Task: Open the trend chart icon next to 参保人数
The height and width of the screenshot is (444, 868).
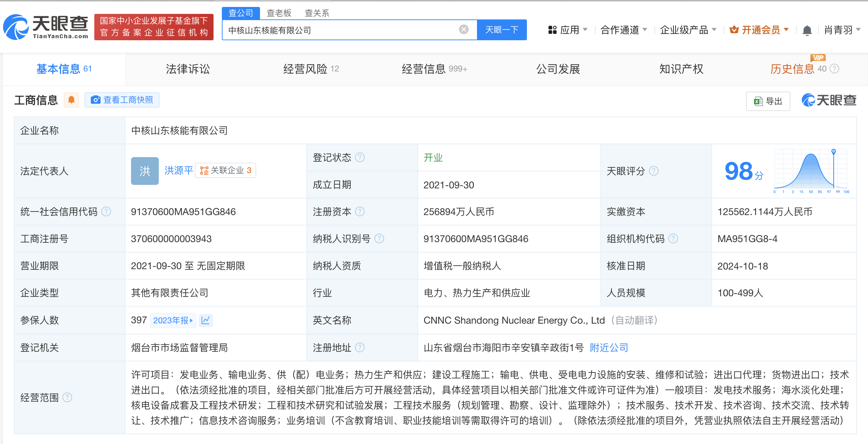Action: click(x=206, y=320)
